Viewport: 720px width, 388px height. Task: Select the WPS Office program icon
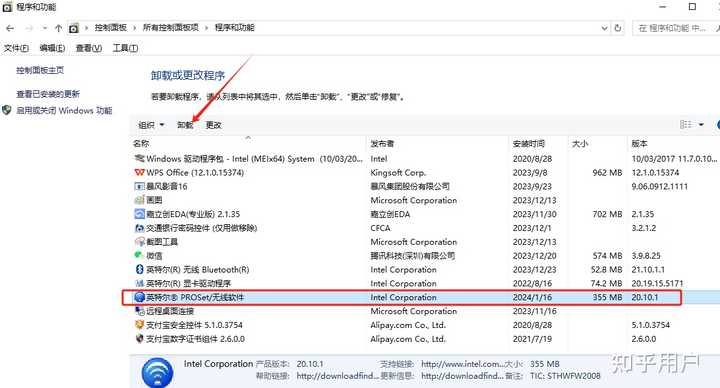[x=140, y=173]
